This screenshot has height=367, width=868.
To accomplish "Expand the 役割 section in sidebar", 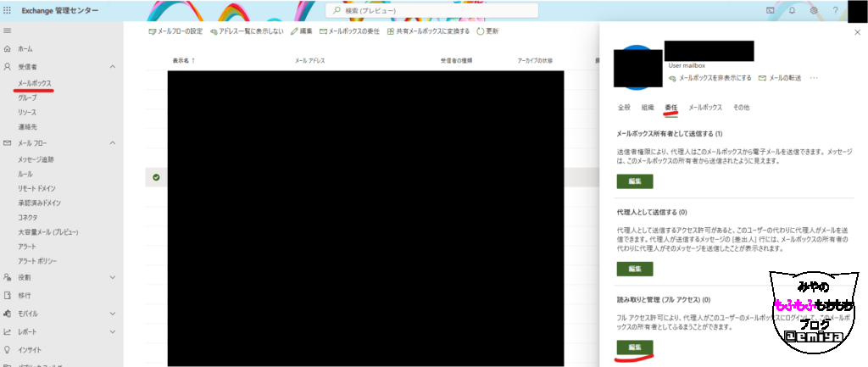I will click(113, 277).
